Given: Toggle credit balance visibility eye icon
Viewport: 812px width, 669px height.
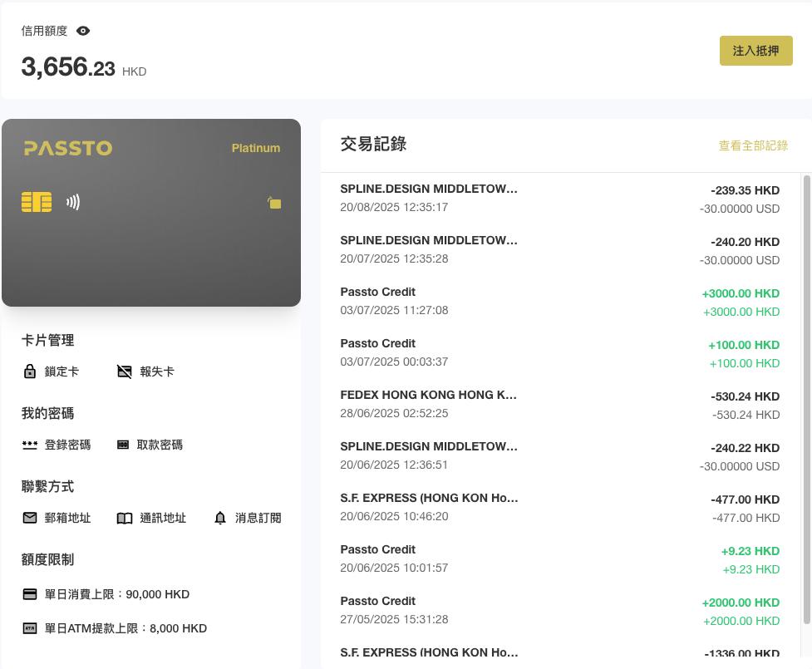Looking at the screenshot, I should click(83, 31).
